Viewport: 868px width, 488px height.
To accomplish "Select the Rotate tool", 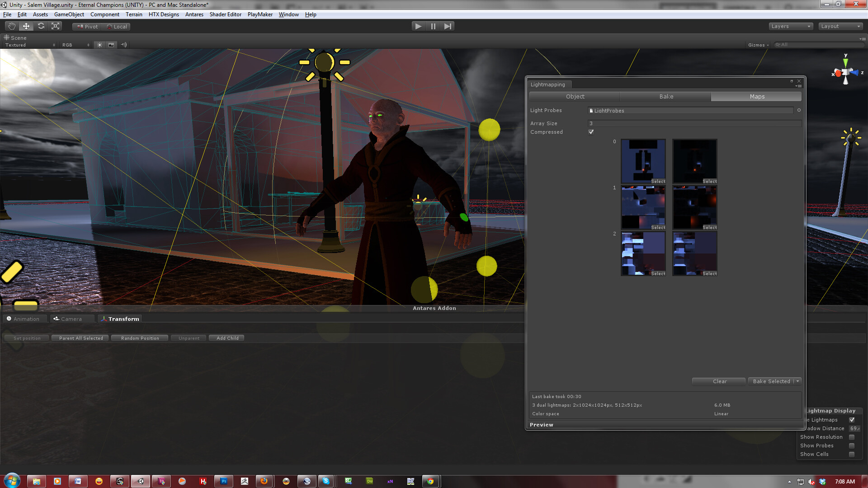I will coord(41,26).
